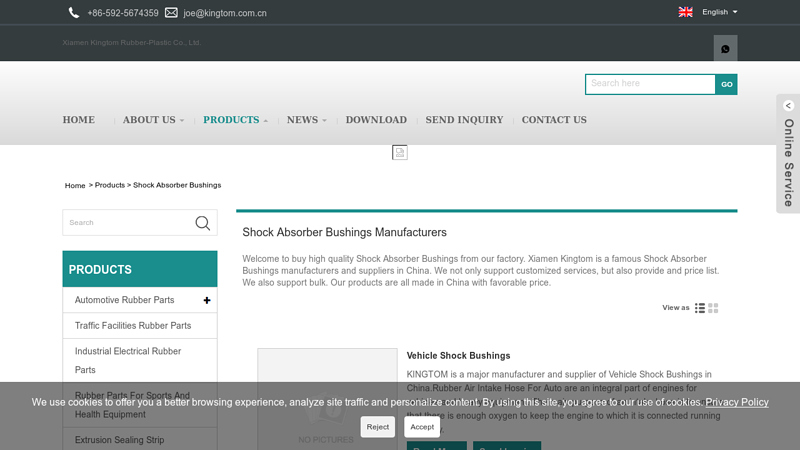The height and width of the screenshot is (450, 800).
Task: Open Vehicle Shock Bushings product title
Action: tap(458, 356)
